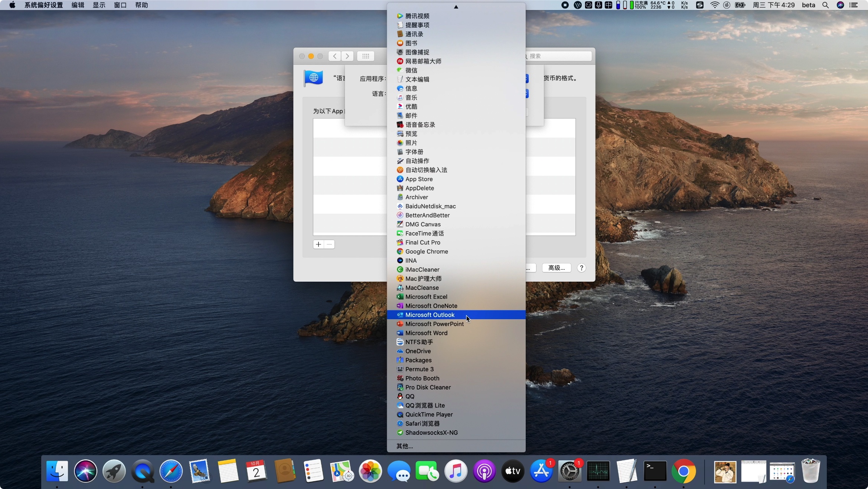Open Notification Center menu bar icon
Image resolution: width=868 pixels, height=489 pixels.
tap(854, 5)
